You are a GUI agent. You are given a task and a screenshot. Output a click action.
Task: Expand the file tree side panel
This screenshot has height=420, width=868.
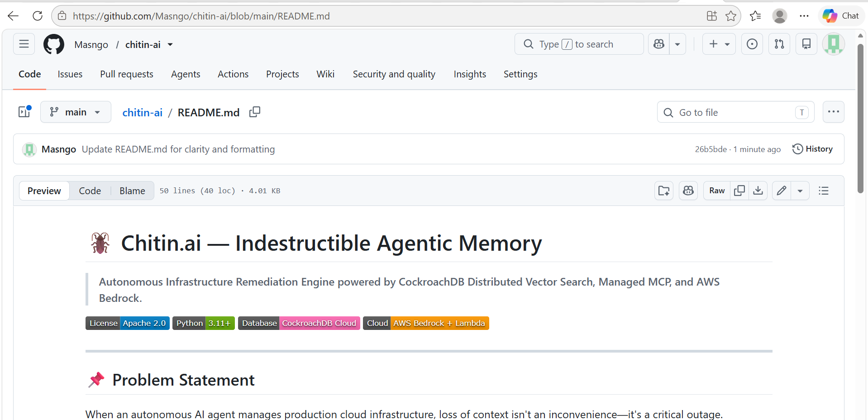(24, 112)
